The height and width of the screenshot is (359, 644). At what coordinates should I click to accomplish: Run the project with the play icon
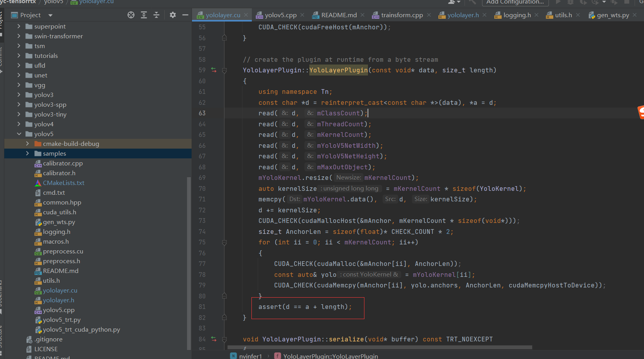(x=558, y=2)
